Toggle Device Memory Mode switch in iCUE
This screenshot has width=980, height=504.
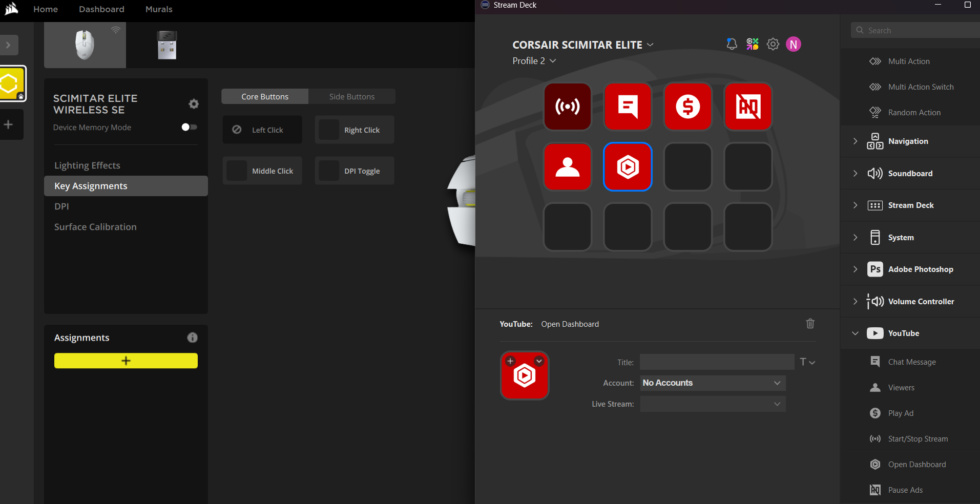[189, 127]
